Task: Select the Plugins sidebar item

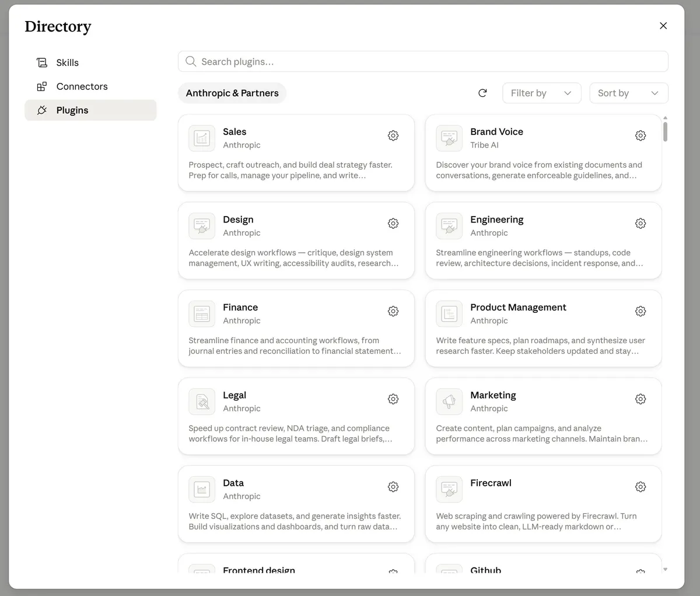Action: 90,110
